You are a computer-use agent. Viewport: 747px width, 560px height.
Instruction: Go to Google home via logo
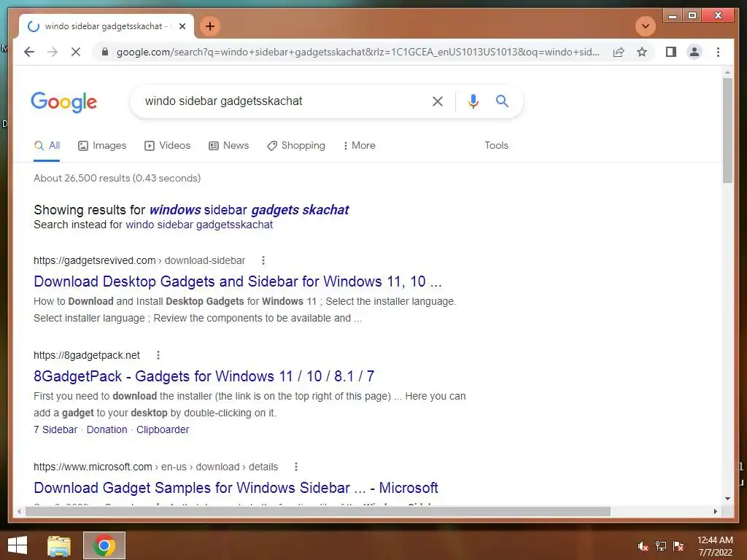click(x=64, y=102)
